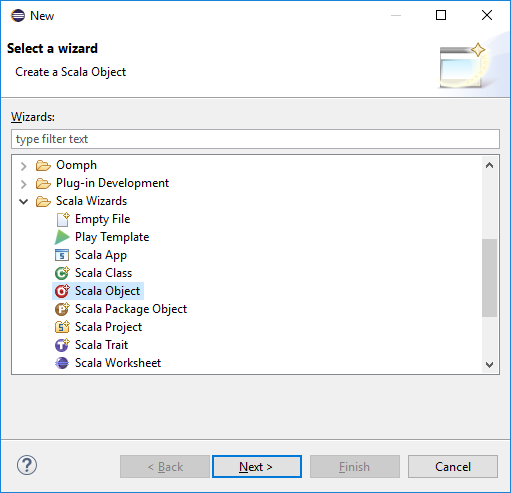
Task: Click the wizard list scrollbar thumb
Action: 489,278
